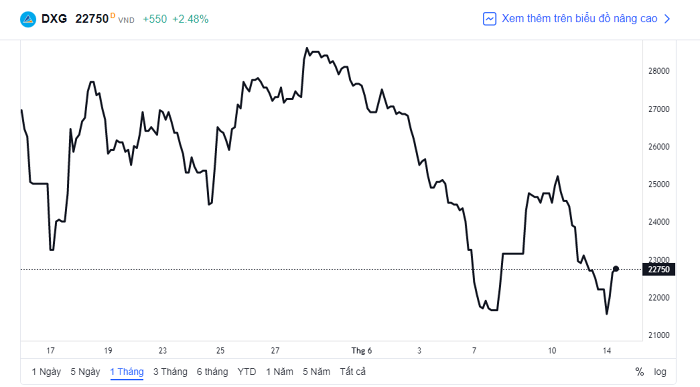Click the DXG company logo icon
Viewport: 700px width, 387px height.
28,19
